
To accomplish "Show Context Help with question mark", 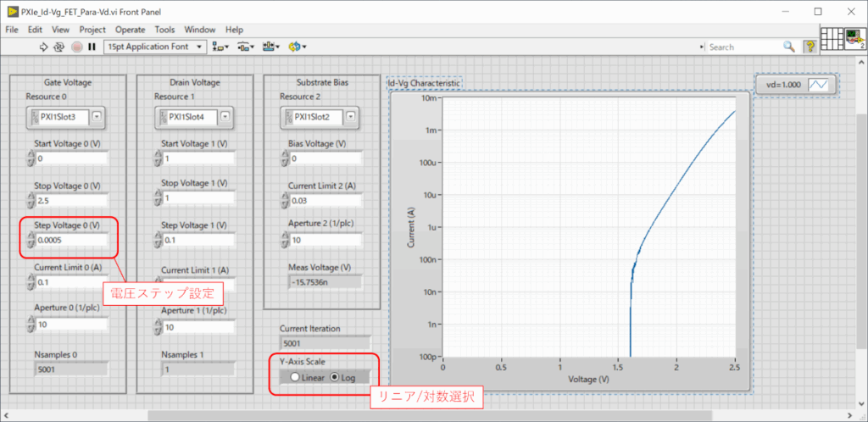I will pos(810,47).
